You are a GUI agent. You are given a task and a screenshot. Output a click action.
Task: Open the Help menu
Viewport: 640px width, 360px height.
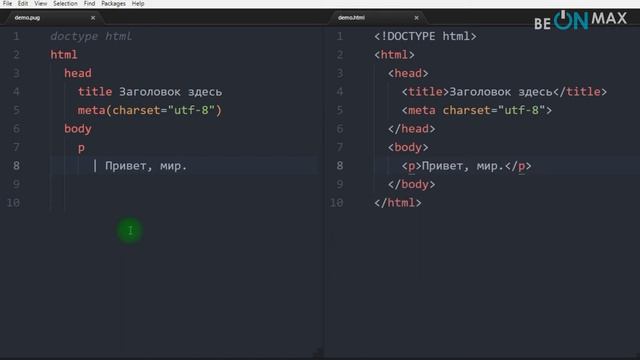coord(138,4)
